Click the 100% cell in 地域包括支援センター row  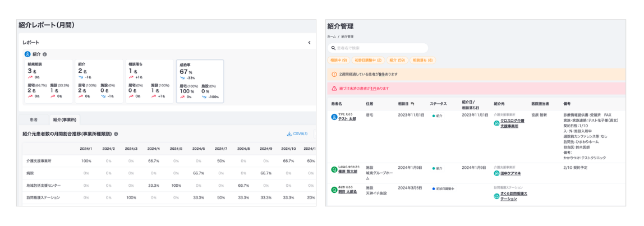[x=176, y=186]
